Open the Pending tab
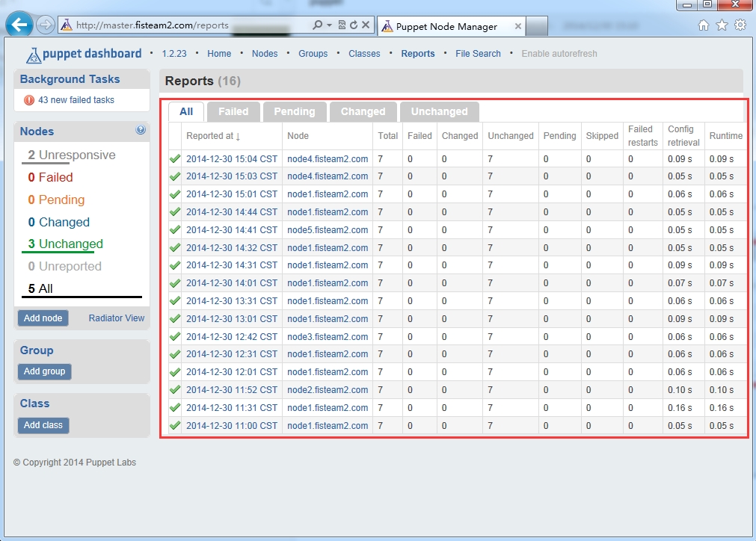This screenshot has width=756, height=541. point(294,111)
